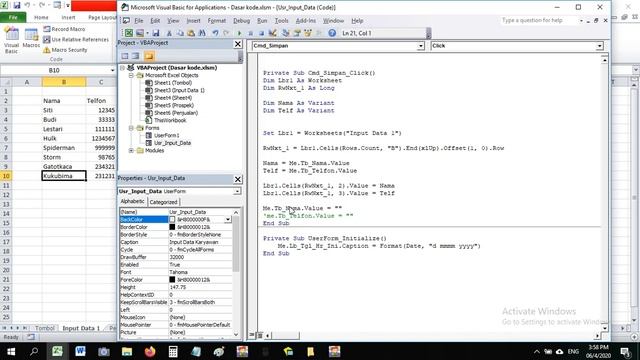
Task: Click View Object icon in Project panel
Action: tap(136, 56)
